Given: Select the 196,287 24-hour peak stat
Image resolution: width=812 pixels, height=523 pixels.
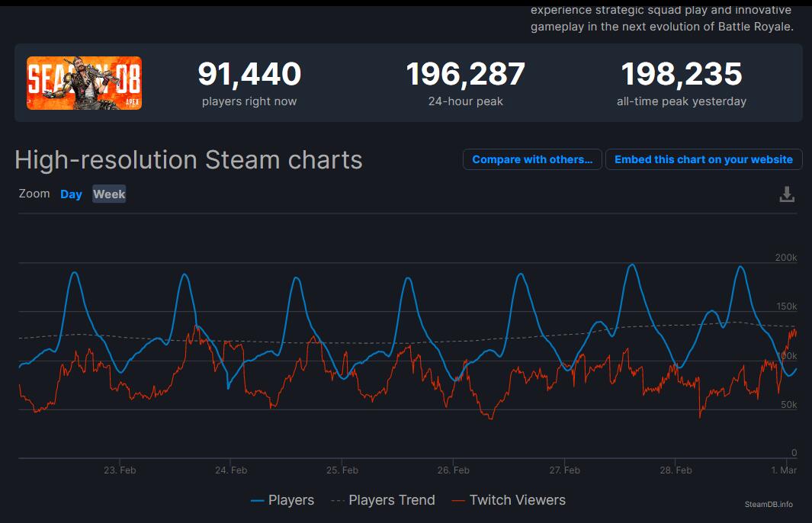Looking at the screenshot, I should coord(465,75).
